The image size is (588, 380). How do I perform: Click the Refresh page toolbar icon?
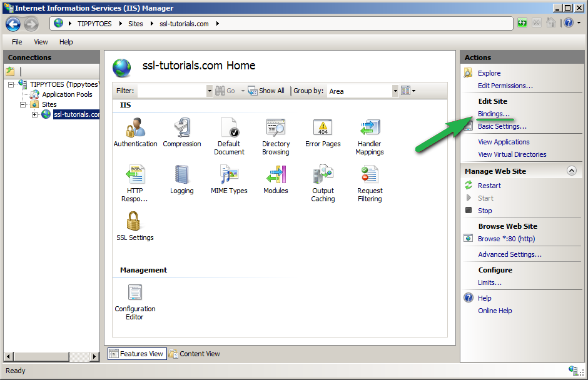522,23
